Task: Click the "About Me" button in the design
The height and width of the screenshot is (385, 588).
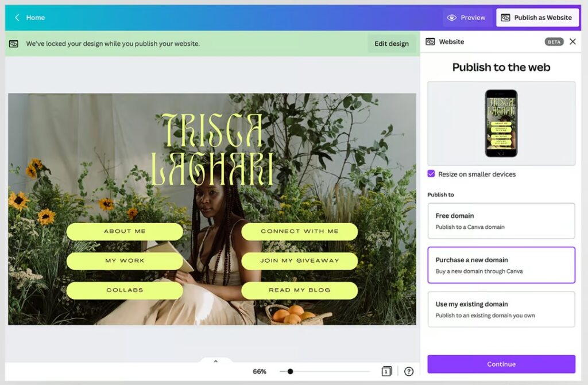Action: tap(125, 231)
